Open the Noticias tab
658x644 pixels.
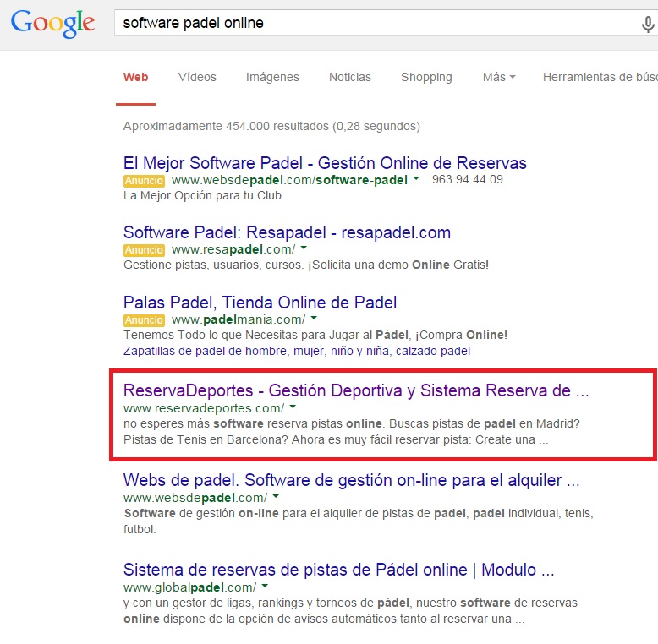click(x=350, y=77)
